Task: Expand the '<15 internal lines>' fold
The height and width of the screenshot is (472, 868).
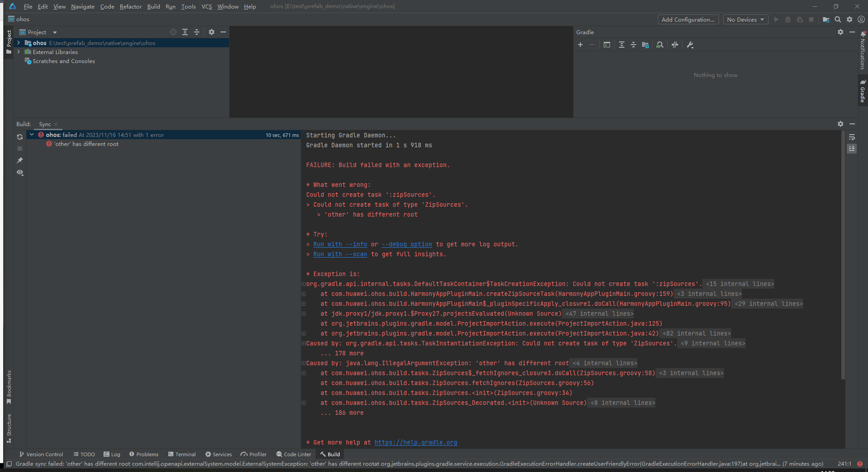Action: coord(740,284)
